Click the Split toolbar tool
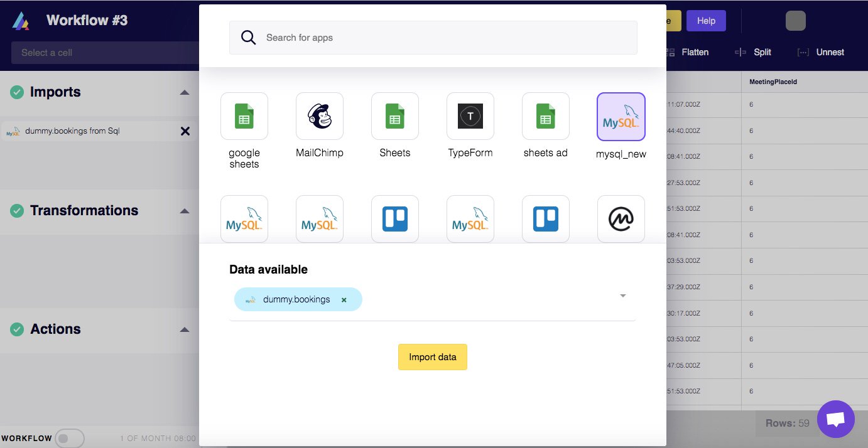Image resolution: width=868 pixels, height=448 pixels. click(x=753, y=52)
